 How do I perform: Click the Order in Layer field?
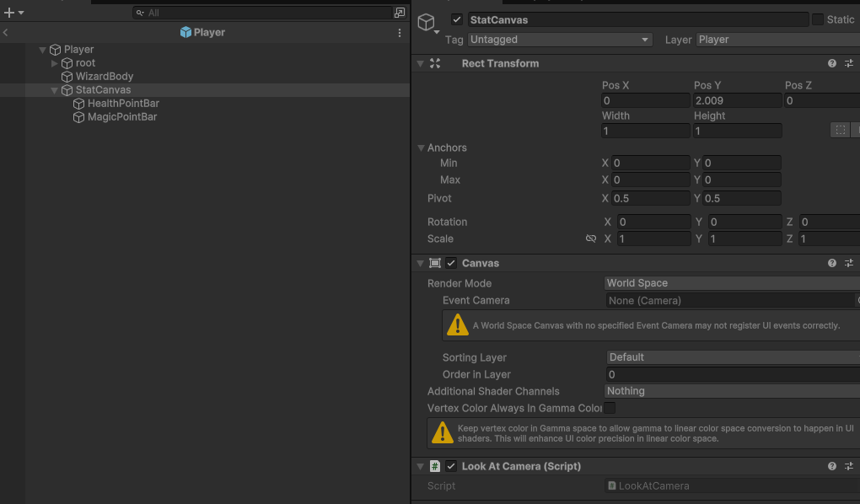point(733,374)
